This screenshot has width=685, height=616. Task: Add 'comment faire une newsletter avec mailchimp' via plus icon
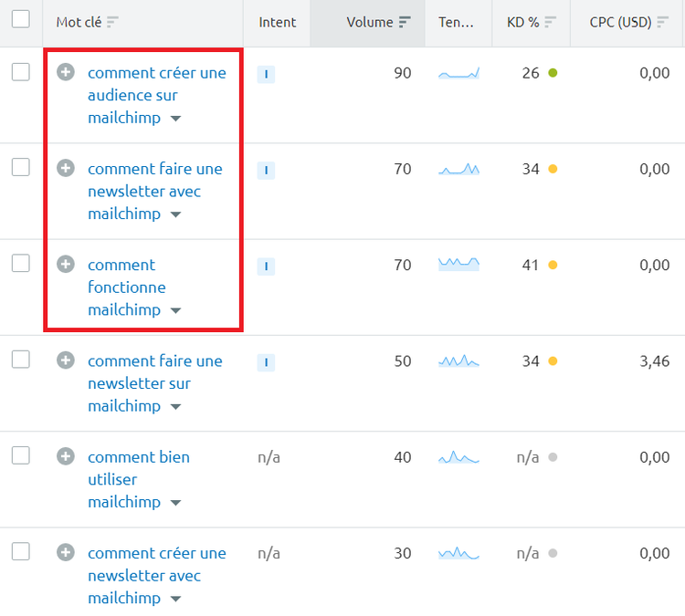click(x=66, y=168)
